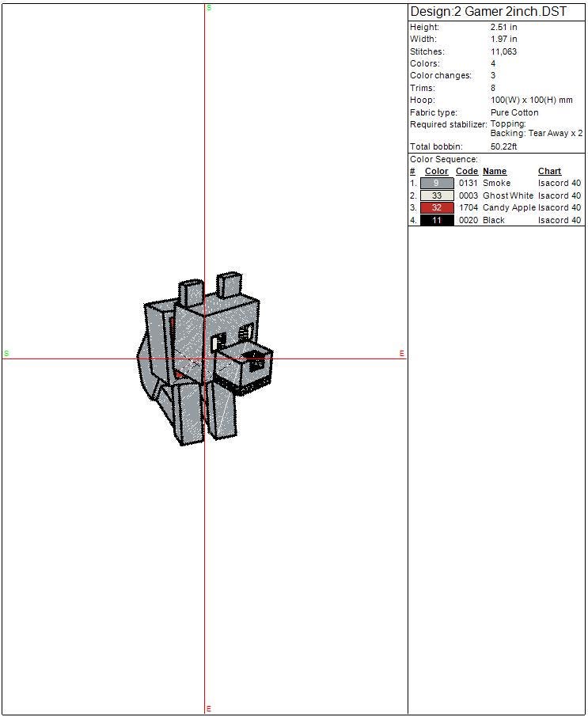This screenshot has height=717, width=588.
Task: Sort by the Name column header
Action: (495, 171)
